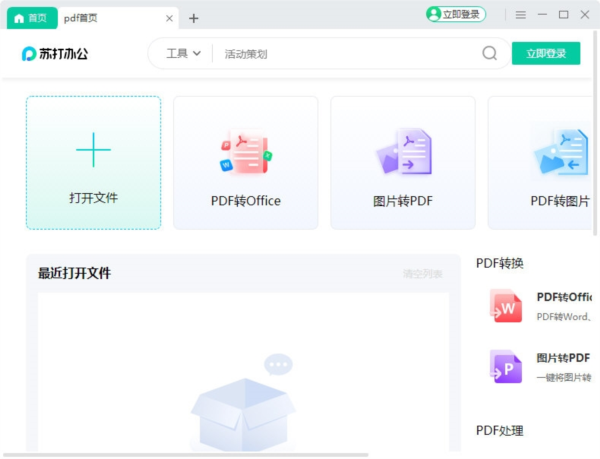Close the pdf首页 tab

pyautogui.click(x=169, y=18)
